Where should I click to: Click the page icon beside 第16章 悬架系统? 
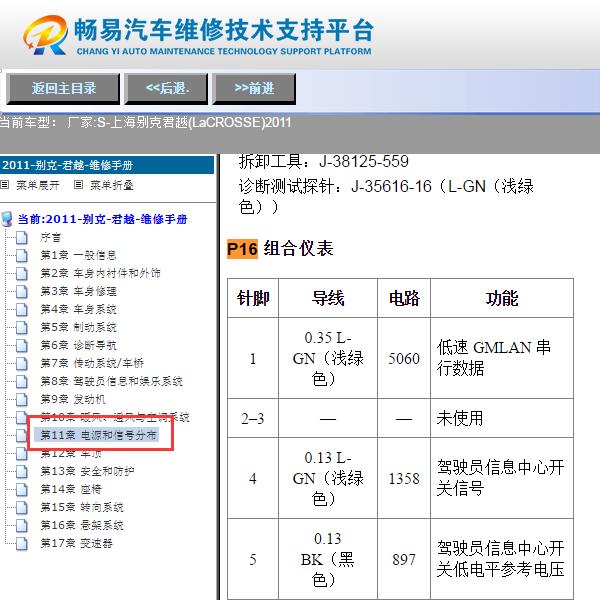click(x=22, y=525)
